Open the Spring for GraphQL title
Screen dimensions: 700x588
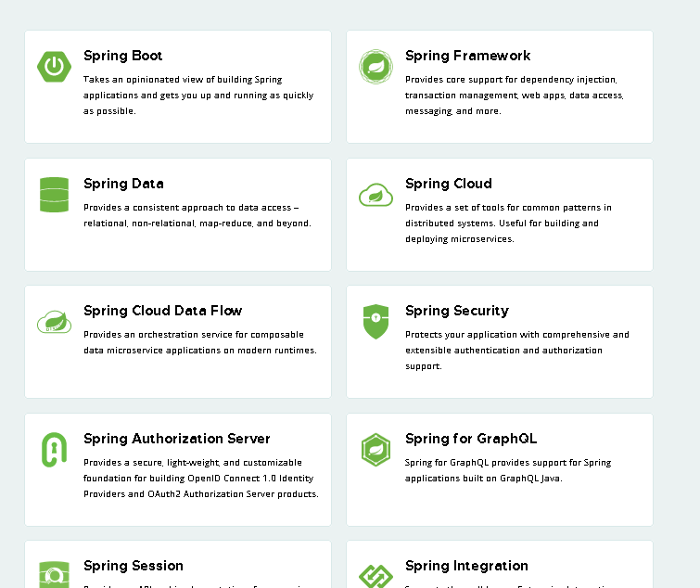[471, 439]
